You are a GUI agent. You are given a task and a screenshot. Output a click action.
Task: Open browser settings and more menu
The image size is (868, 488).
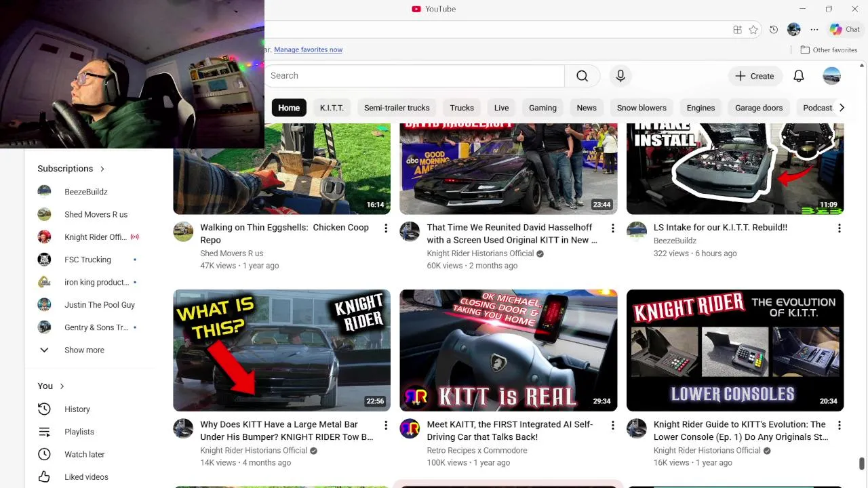814,30
